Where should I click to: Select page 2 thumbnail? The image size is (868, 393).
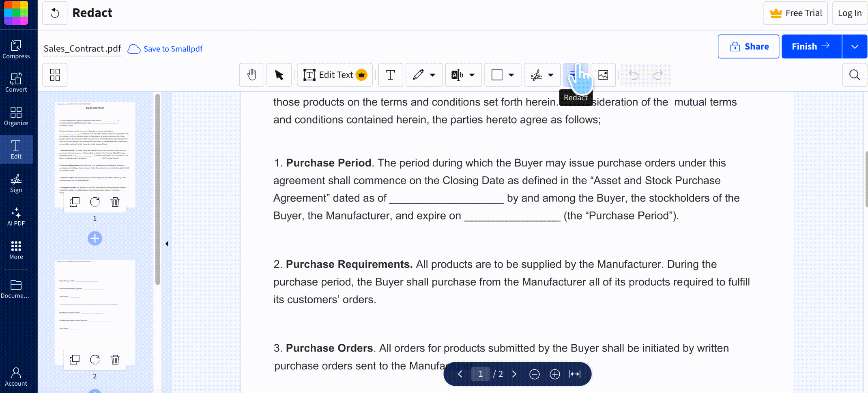[95, 312]
